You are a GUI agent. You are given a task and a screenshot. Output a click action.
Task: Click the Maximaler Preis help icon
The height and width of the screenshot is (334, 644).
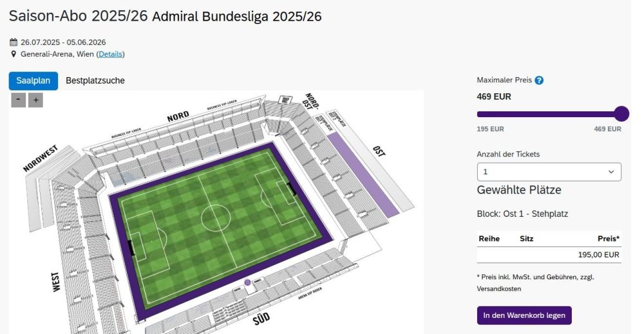click(539, 80)
